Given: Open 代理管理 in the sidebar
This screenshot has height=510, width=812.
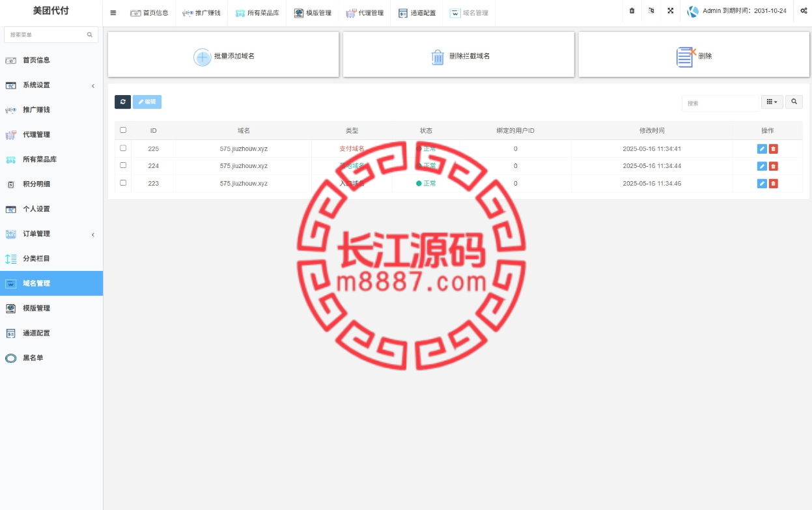Looking at the screenshot, I should (x=51, y=134).
